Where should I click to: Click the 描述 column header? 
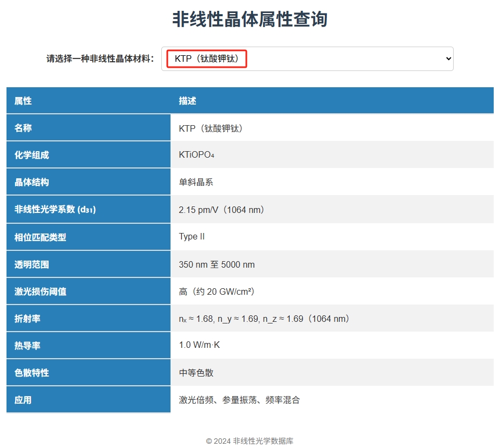click(187, 101)
